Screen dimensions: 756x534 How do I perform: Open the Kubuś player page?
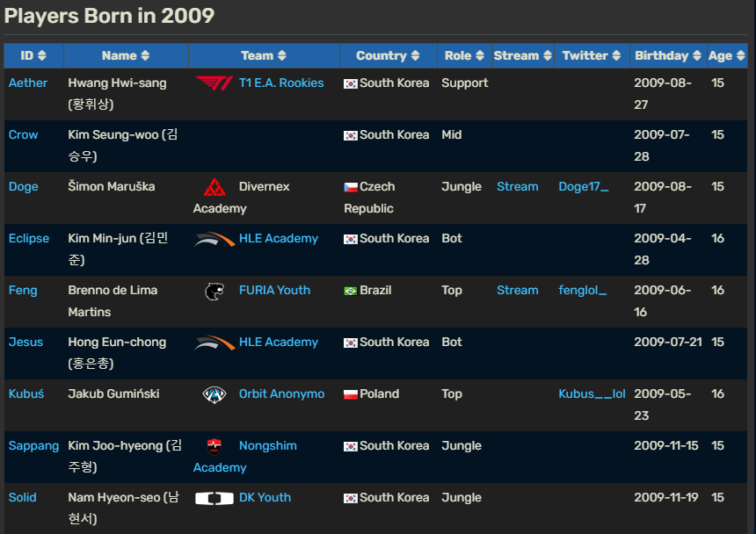(x=26, y=393)
